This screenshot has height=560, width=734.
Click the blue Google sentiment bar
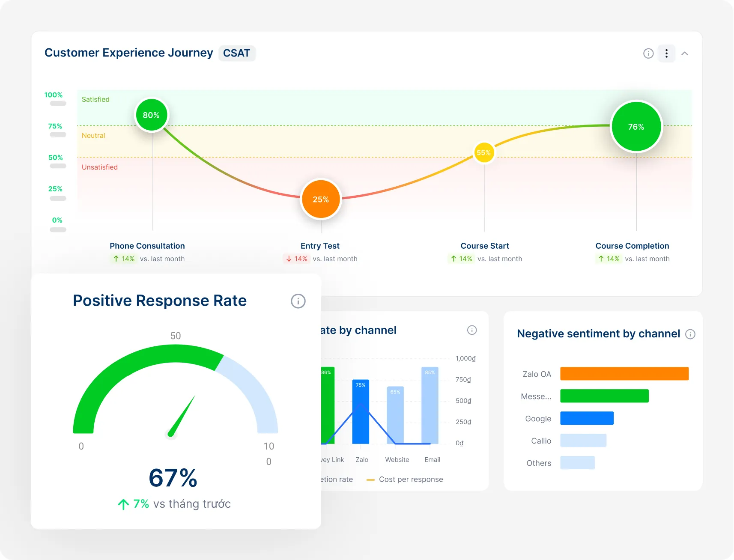587,418
